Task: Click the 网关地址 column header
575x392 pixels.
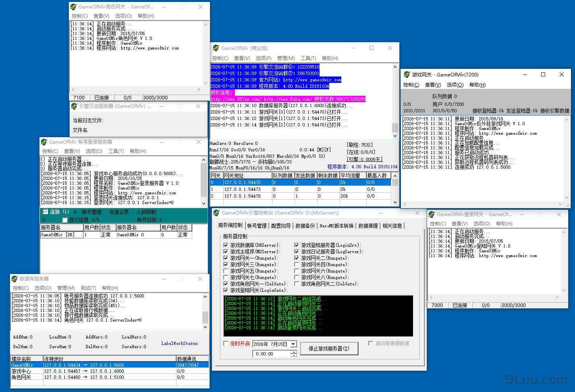Action: tap(247, 176)
